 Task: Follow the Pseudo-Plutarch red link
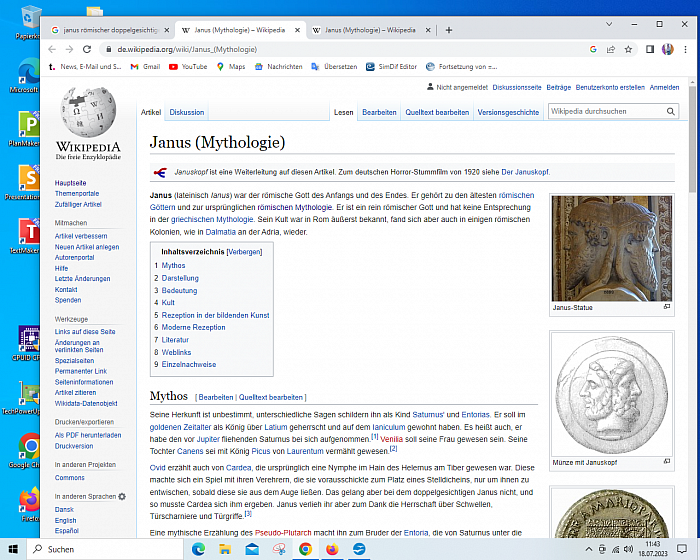pos(283,533)
